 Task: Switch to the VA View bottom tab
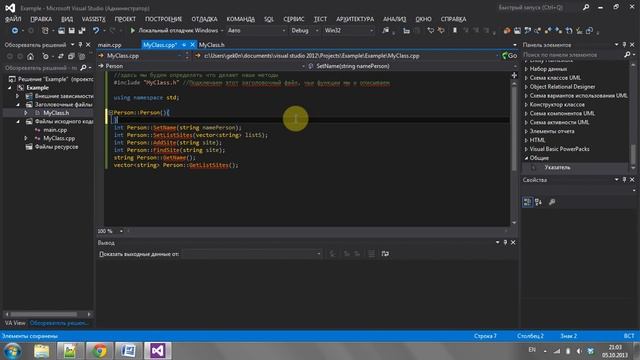pyautogui.click(x=15, y=323)
